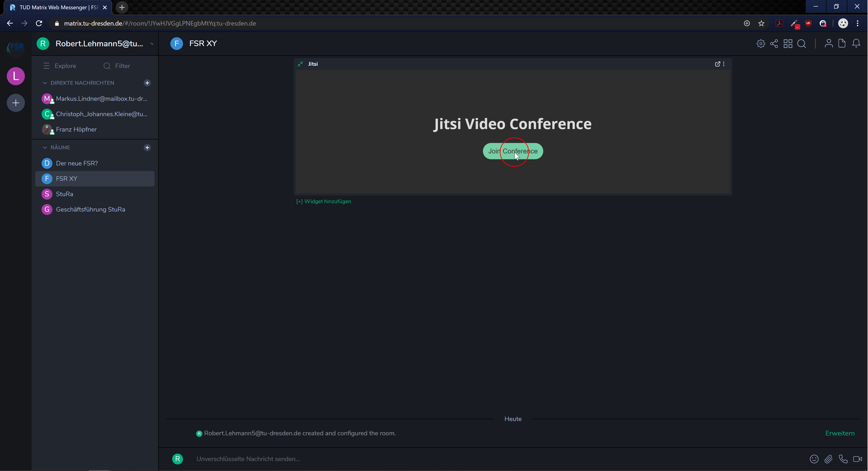Minimize the Jitsi widget
This screenshot has height=471, width=868.
pyautogui.click(x=300, y=64)
